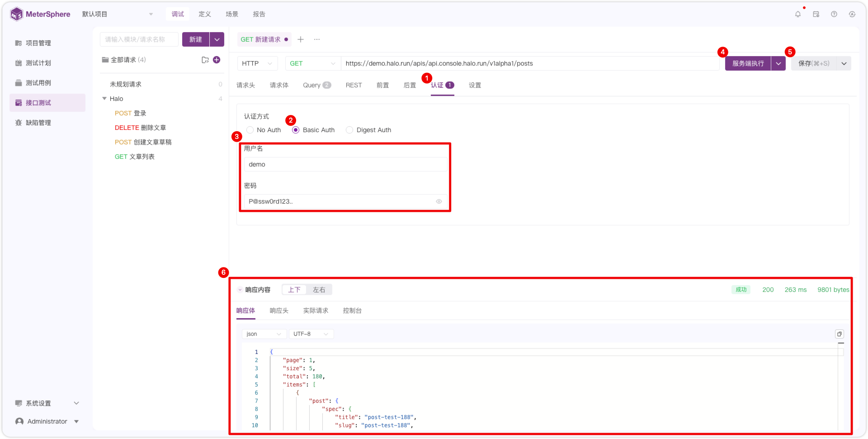Viewport: 868px width, 439px height.
Task: Click the request URL input field
Action: [530, 63]
